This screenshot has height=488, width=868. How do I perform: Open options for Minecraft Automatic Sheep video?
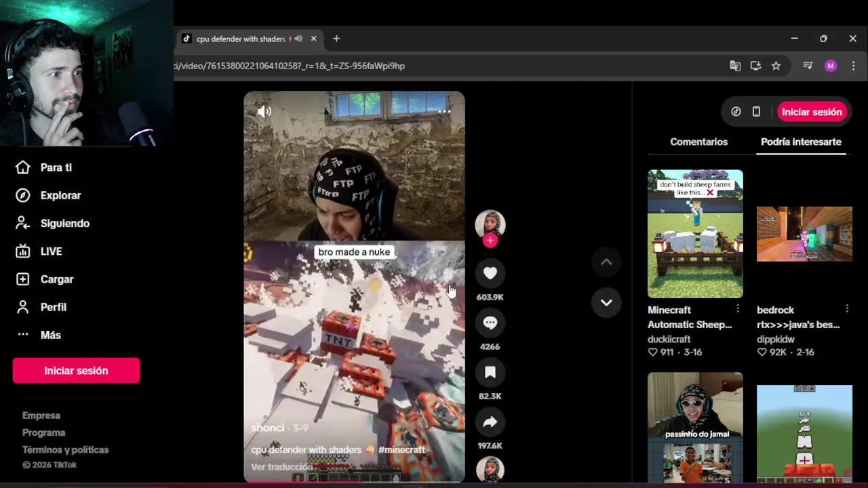738,309
